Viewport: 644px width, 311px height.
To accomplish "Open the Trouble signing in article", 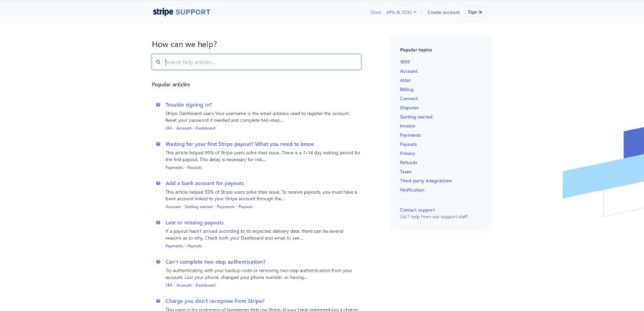I will click(188, 104).
